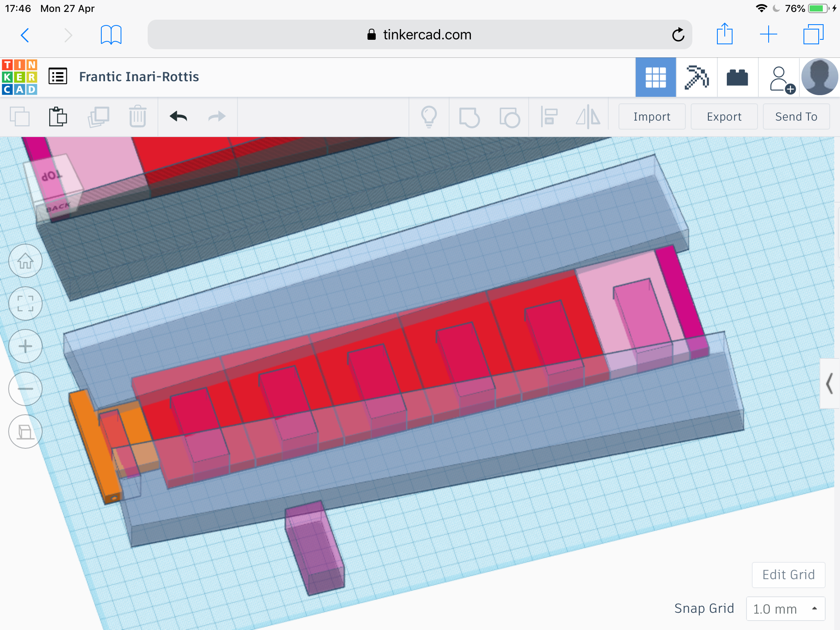This screenshot has width=840, height=630.
Task: Go back in Safari
Action: (x=25, y=35)
